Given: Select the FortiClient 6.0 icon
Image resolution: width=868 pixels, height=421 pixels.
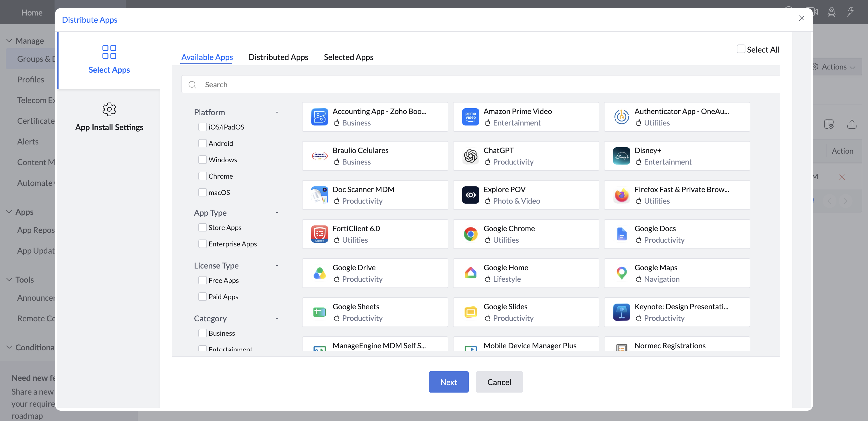Looking at the screenshot, I should (x=319, y=234).
